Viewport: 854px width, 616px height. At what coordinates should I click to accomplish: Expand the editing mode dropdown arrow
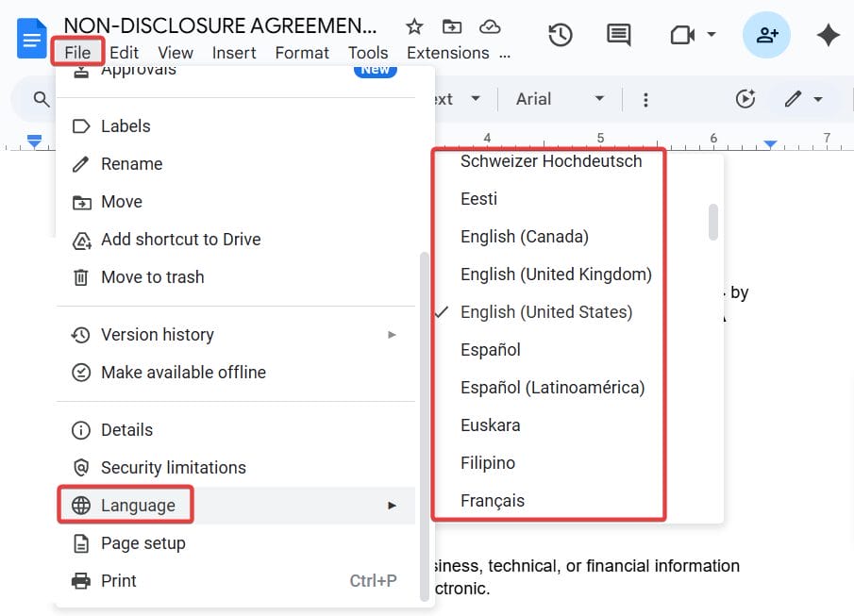[817, 99]
